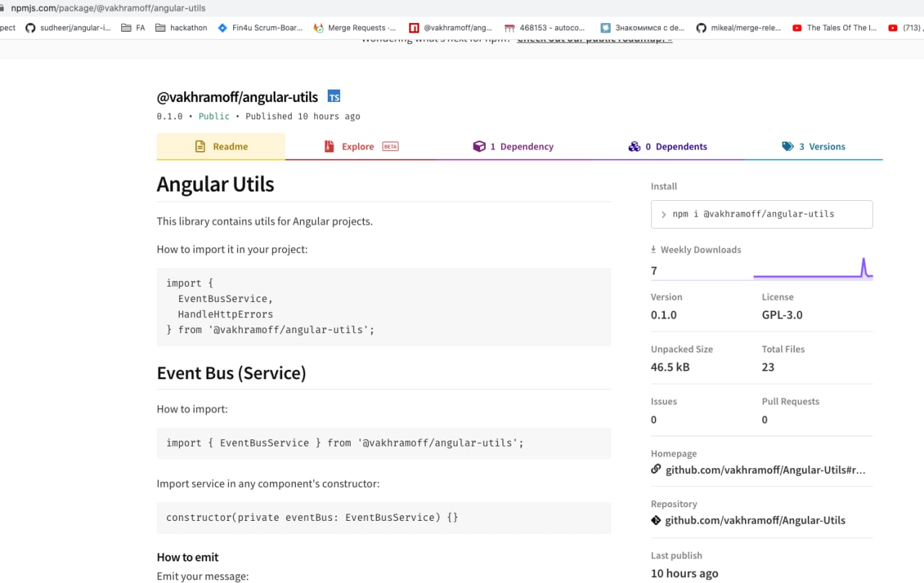Click the Readme document icon
Viewport: 924px width, 583px height.
pyautogui.click(x=200, y=146)
